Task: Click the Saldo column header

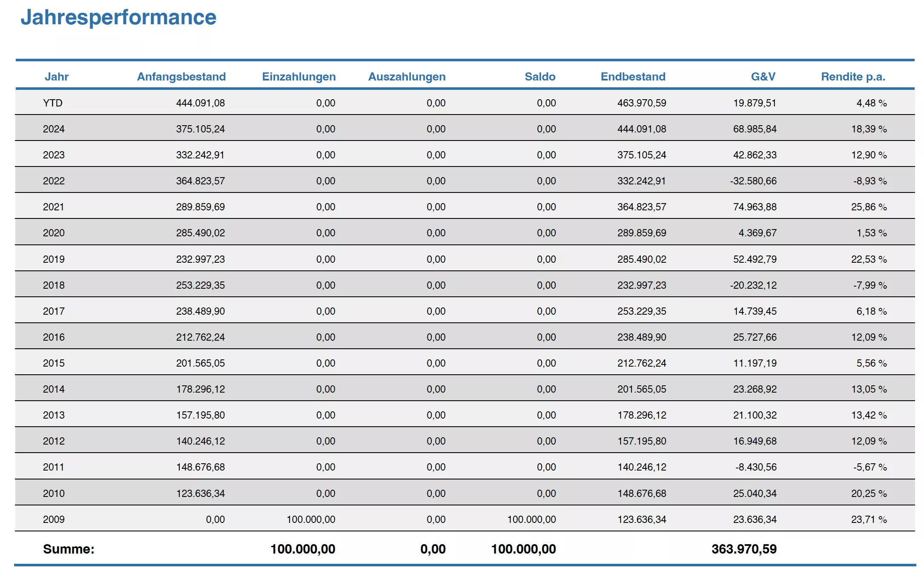Action: (x=539, y=77)
